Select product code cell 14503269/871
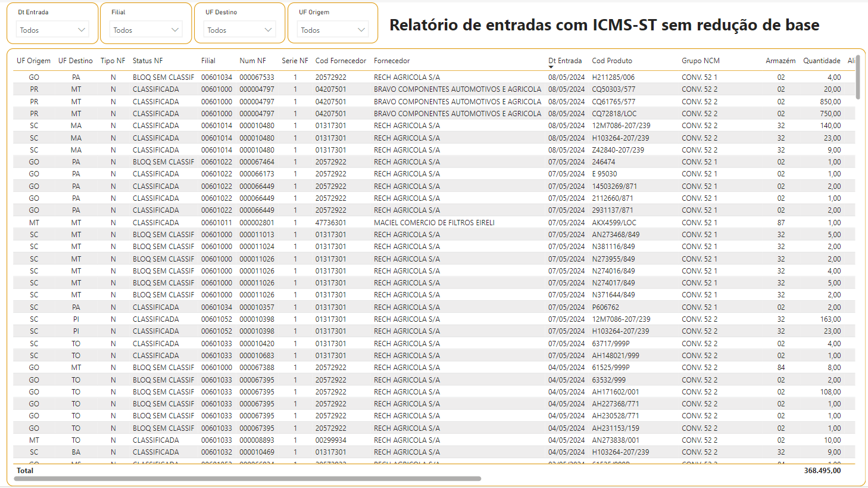The image size is (868, 488). coord(614,187)
